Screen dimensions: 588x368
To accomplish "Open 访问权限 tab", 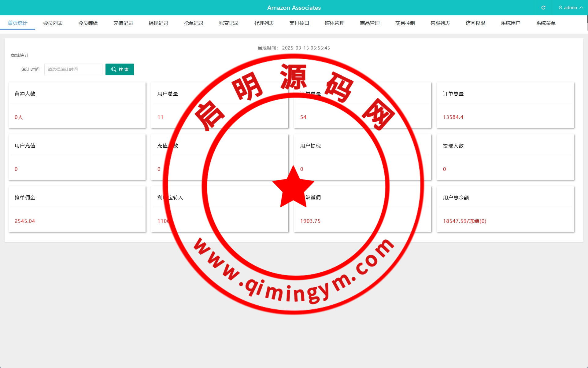I will click(x=475, y=23).
